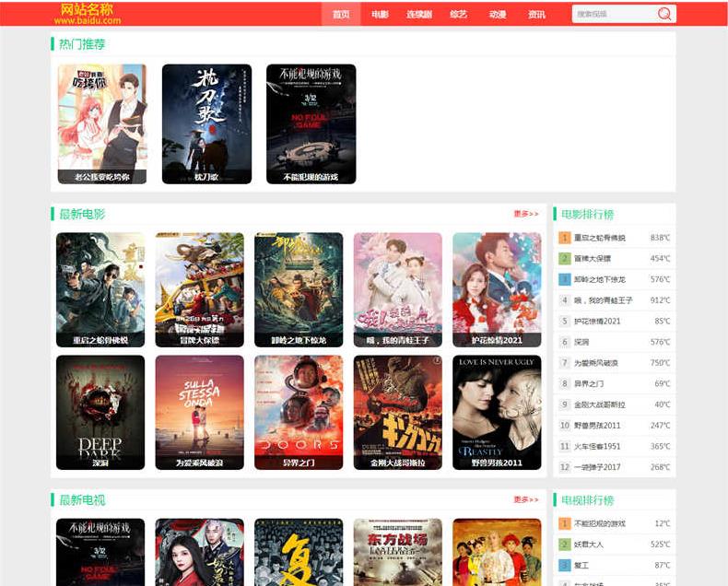Click 更多>> link in 最新电影 section

[x=525, y=214]
